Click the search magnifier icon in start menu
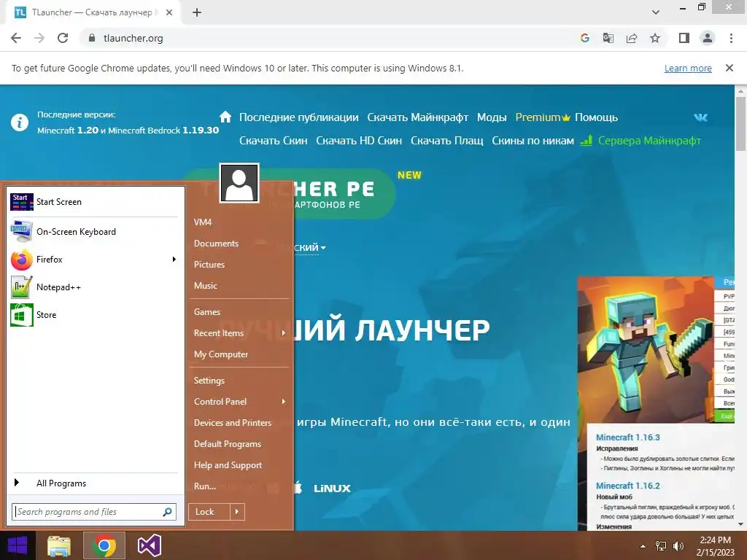The image size is (747, 560). [167, 512]
